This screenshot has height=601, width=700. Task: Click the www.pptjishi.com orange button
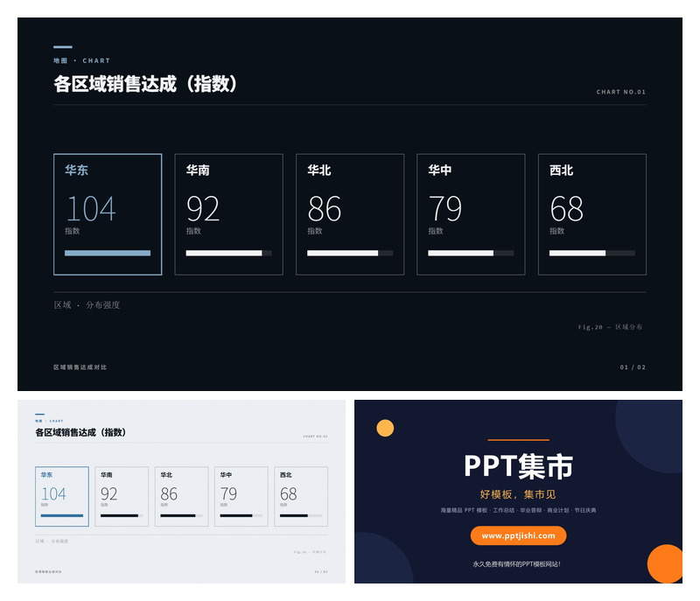(x=518, y=535)
